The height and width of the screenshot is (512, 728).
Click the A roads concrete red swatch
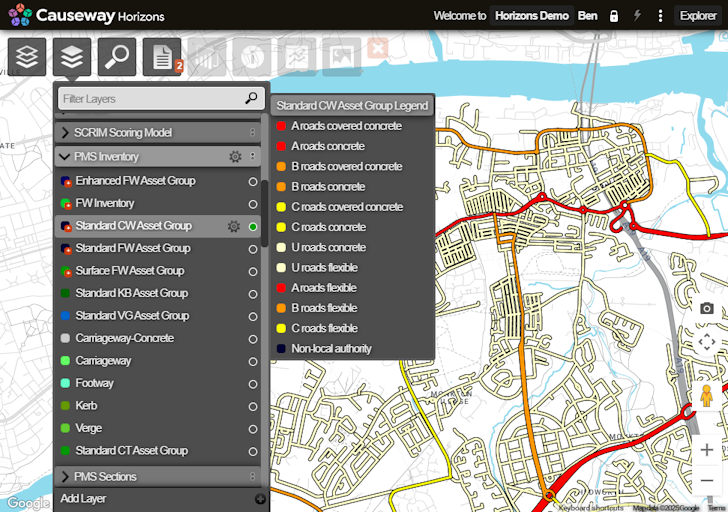point(281,147)
